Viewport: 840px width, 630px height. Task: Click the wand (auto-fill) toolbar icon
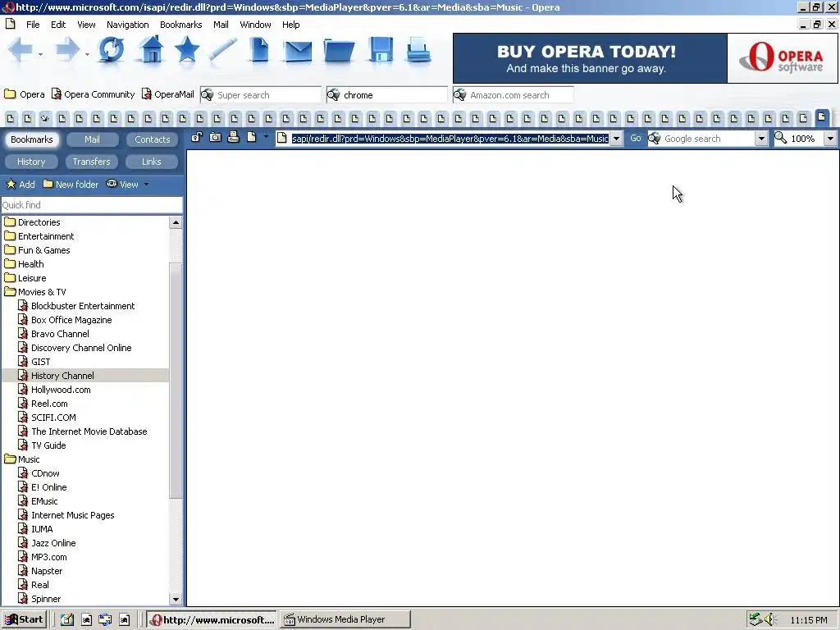[223, 50]
